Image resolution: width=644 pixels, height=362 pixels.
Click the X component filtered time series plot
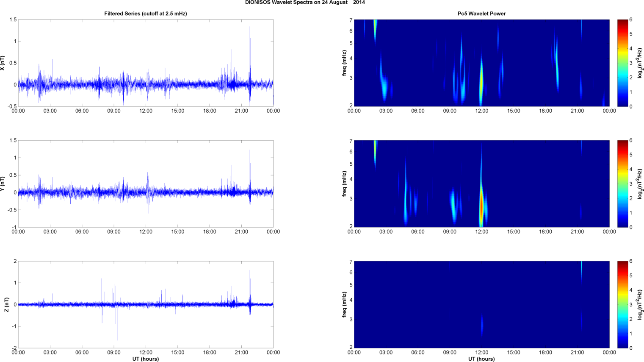pos(146,63)
